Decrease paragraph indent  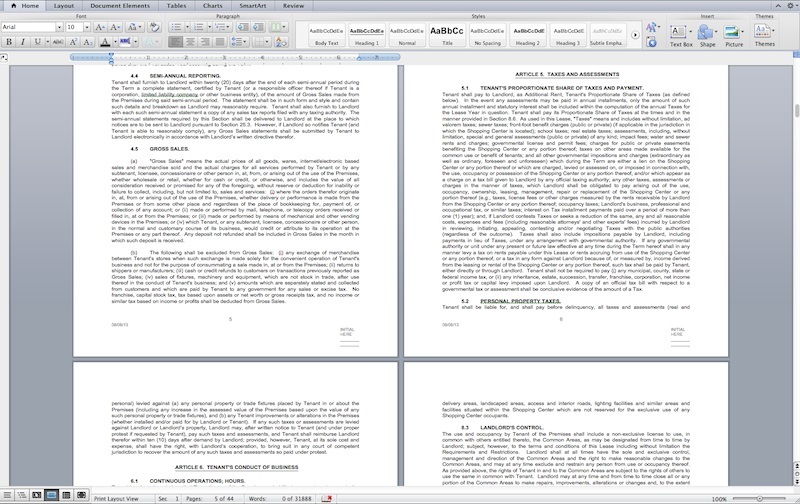pos(243,27)
